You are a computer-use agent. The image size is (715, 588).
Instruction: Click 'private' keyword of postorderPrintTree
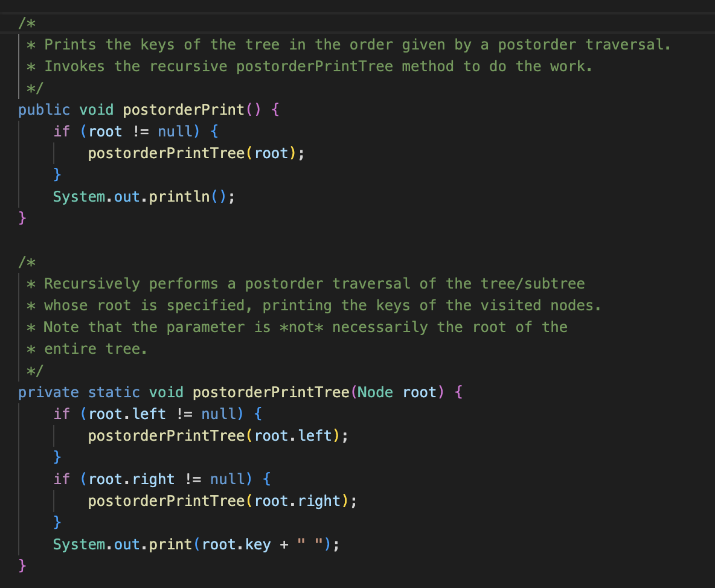(48, 392)
